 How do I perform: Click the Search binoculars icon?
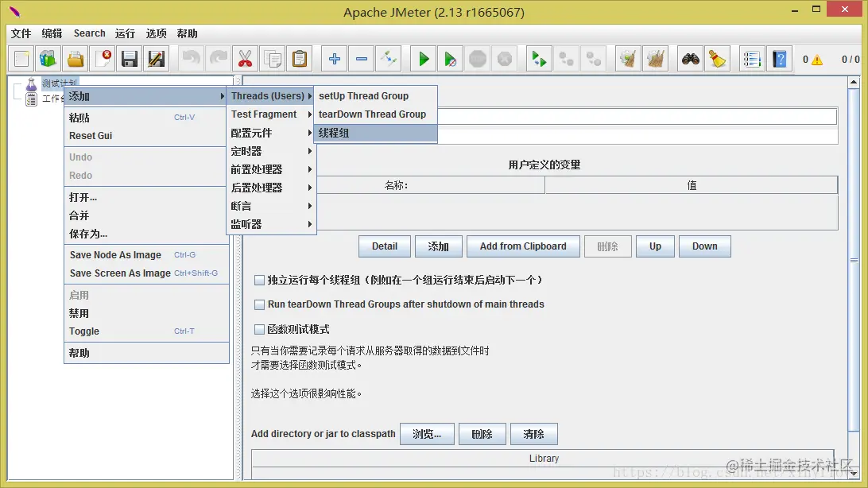[x=690, y=59]
